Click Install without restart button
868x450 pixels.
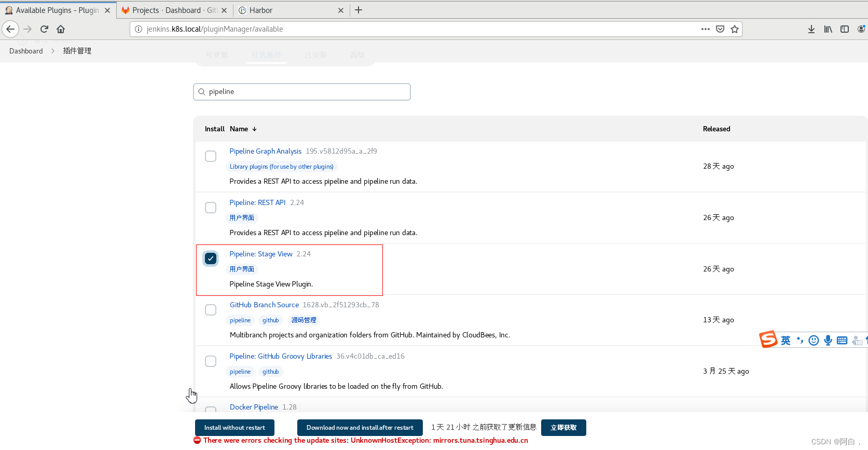[x=235, y=428]
